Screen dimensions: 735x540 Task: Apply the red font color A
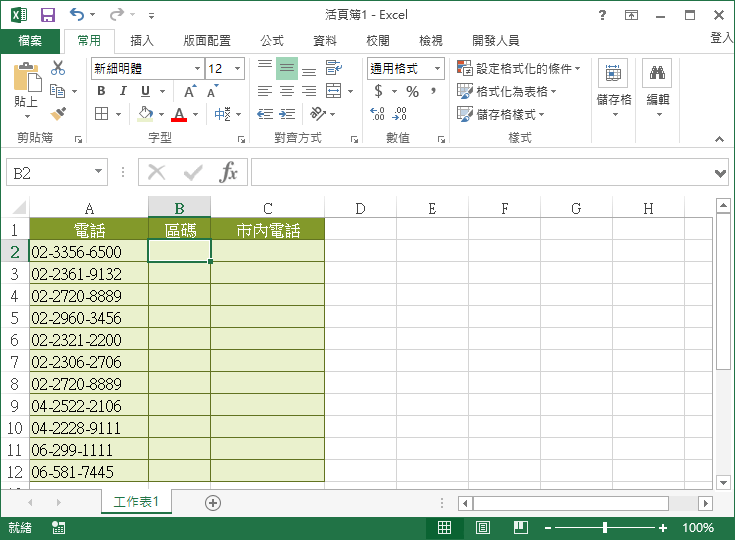point(179,114)
